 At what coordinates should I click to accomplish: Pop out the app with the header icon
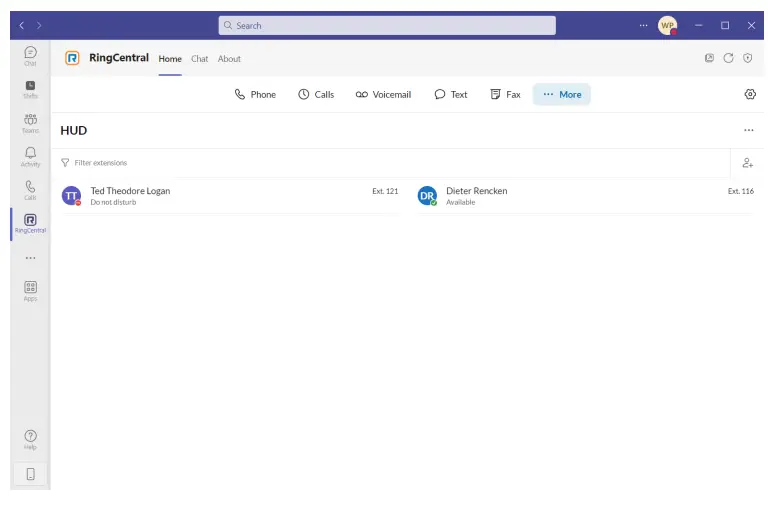[x=709, y=58]
